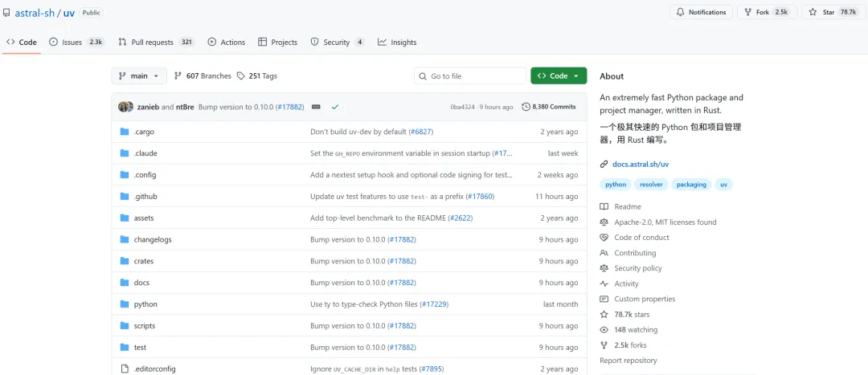Select the resolver topic tag
This screenshot has width=868, height=375.
(652, 185)
